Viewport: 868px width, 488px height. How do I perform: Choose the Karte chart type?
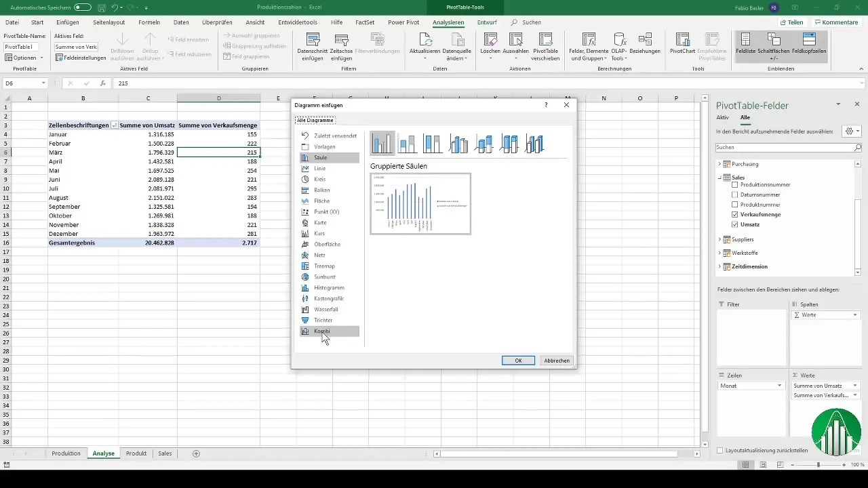(329, 222)
